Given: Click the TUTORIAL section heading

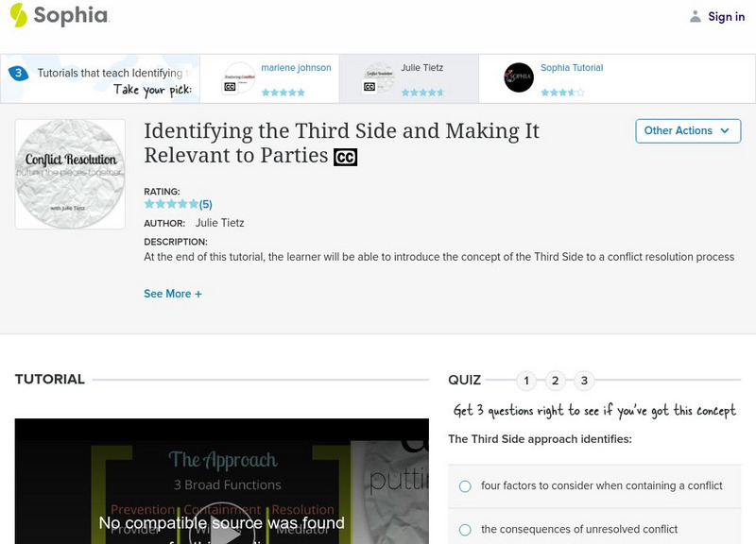Looking at the screenshot, I should pyautogui.click(x=50, y=380).
